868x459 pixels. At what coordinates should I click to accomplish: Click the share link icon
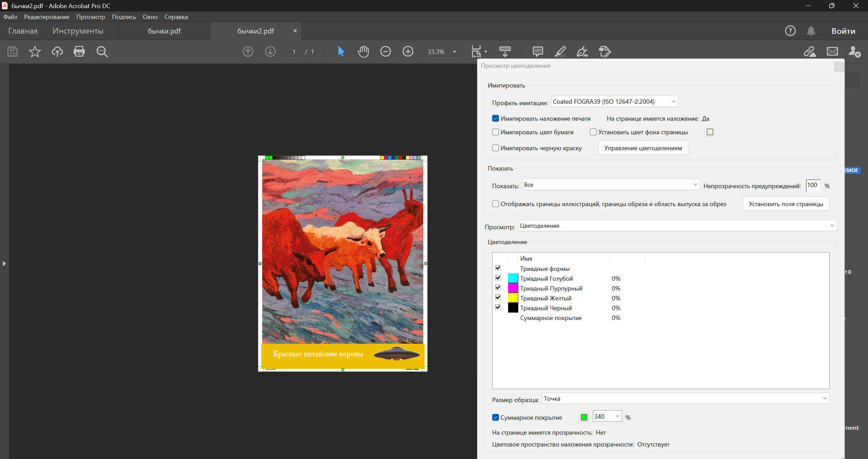(810, 52)
